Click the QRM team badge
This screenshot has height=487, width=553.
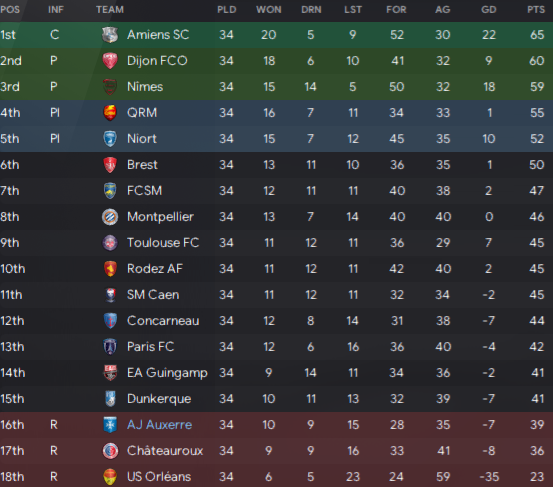tap(110, 113)
